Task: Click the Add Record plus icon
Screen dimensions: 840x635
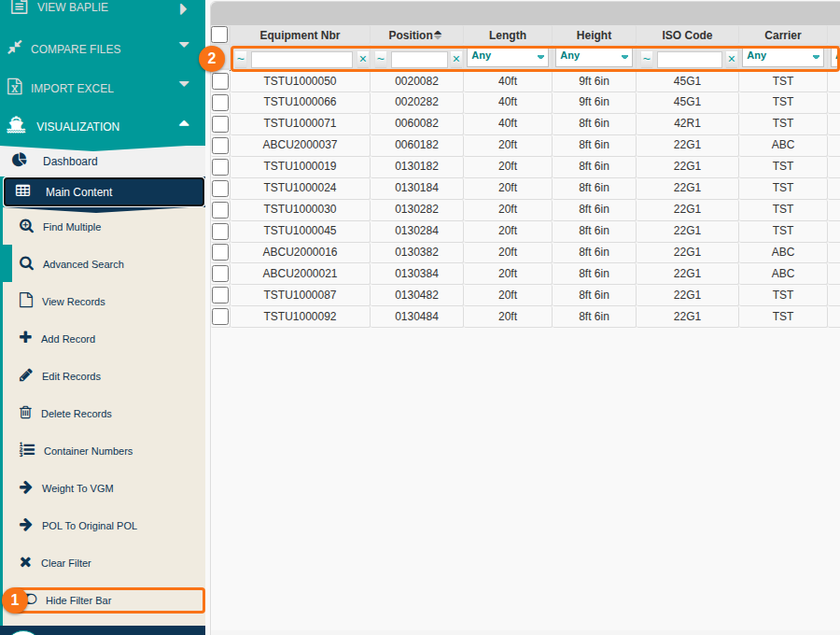Action: point(25,337)
